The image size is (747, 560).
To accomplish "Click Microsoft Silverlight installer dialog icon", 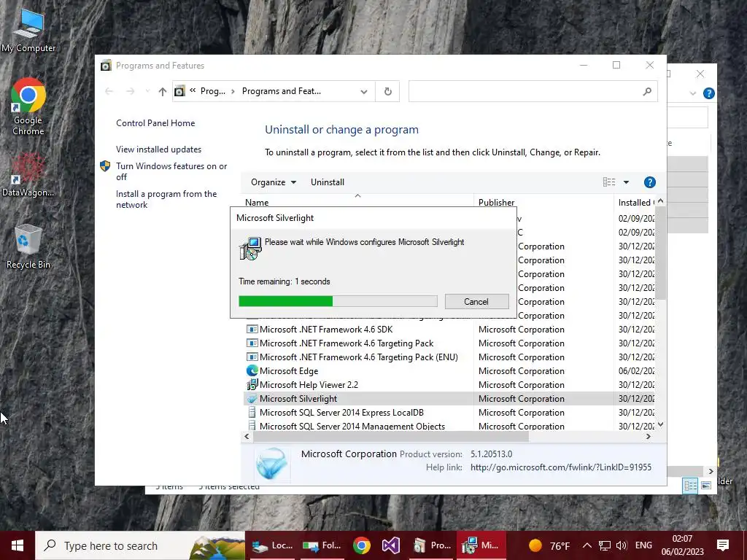I will click(250, 249).
